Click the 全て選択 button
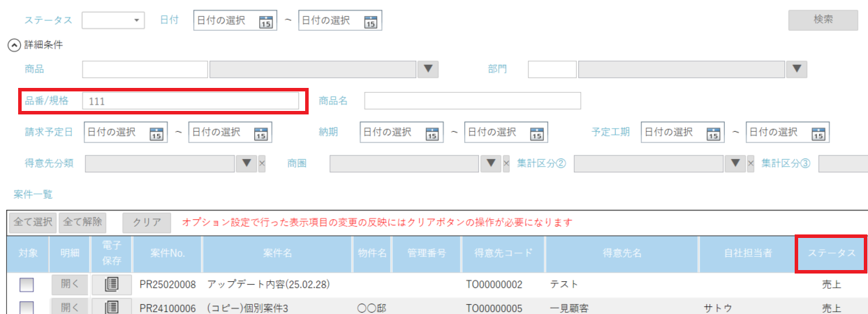868x314 pixels. [x=34, y=223]
